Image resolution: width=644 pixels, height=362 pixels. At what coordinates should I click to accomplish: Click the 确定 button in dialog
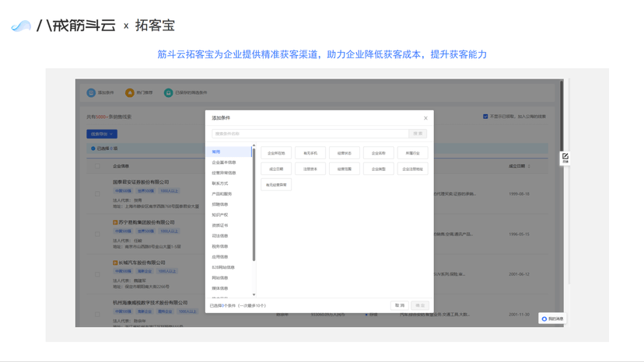(420, 305)
